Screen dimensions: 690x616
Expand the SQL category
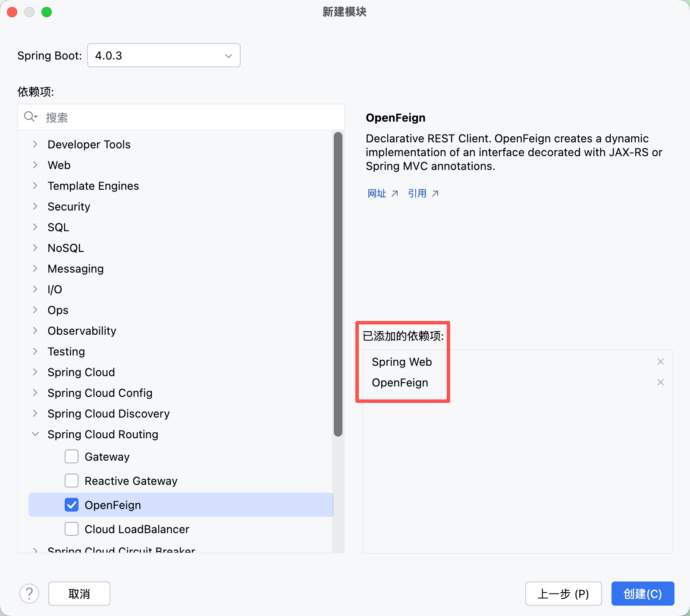coord(35,227)
